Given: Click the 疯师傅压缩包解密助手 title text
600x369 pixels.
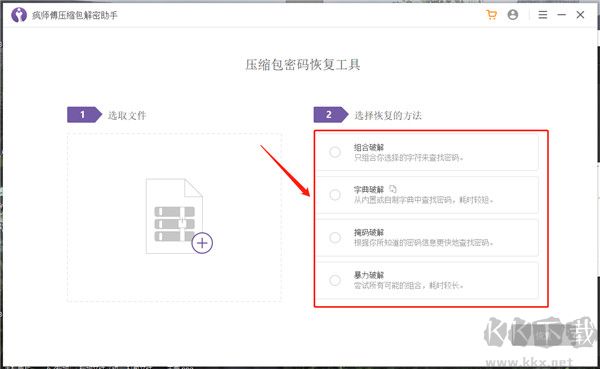Looking at the screenshot, I should [75, 15].
